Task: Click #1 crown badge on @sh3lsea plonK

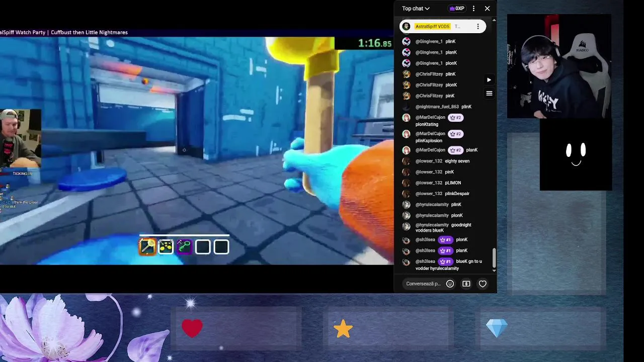Action: coord(445,240)
